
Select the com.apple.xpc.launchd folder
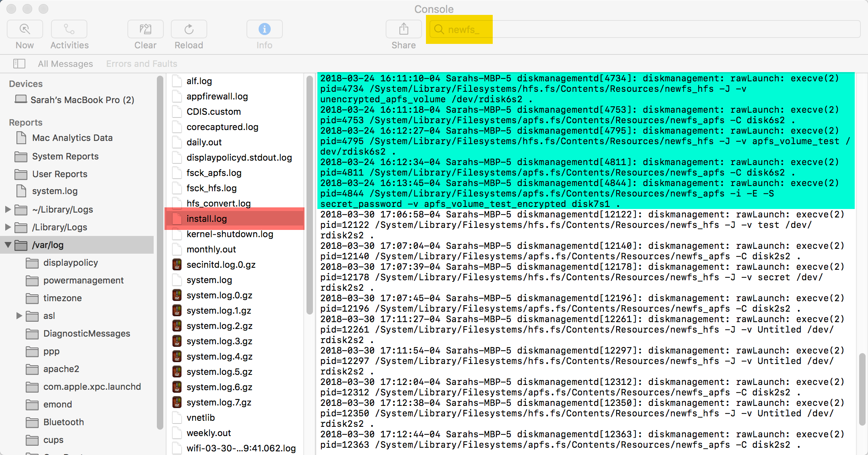pyautogui.click(x=83, y=387)
